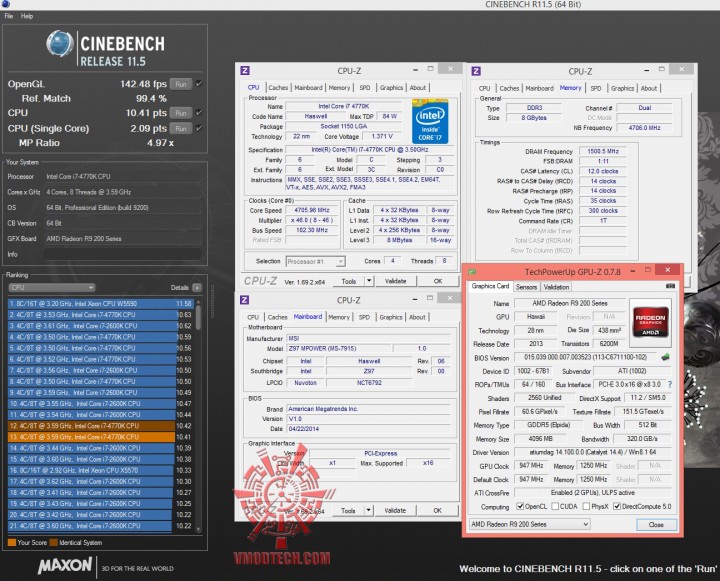Open the File menu in Cinebench
This screenshot has height=581, width=720.
pyautogui.click(x=9, y=16)
